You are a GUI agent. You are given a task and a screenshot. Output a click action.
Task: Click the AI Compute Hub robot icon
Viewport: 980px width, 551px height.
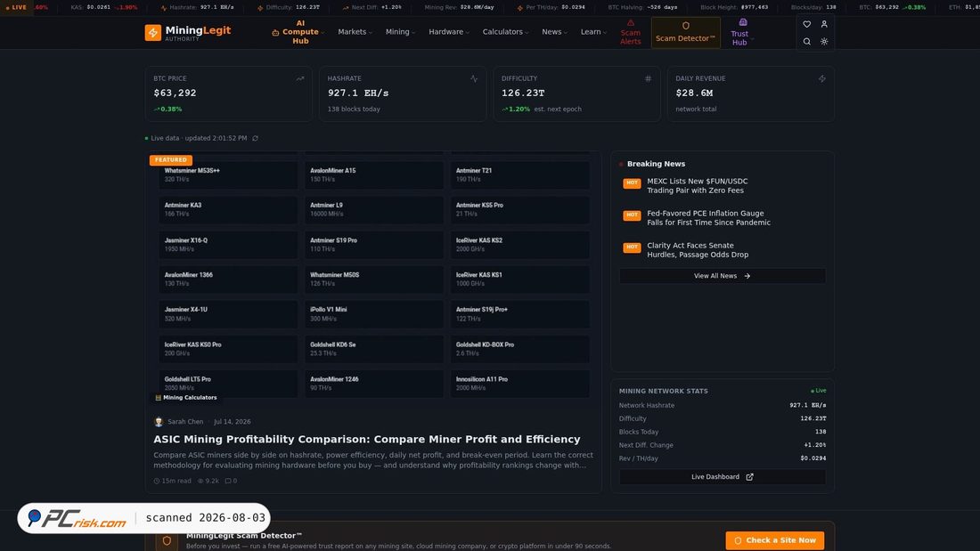[275, 32]
